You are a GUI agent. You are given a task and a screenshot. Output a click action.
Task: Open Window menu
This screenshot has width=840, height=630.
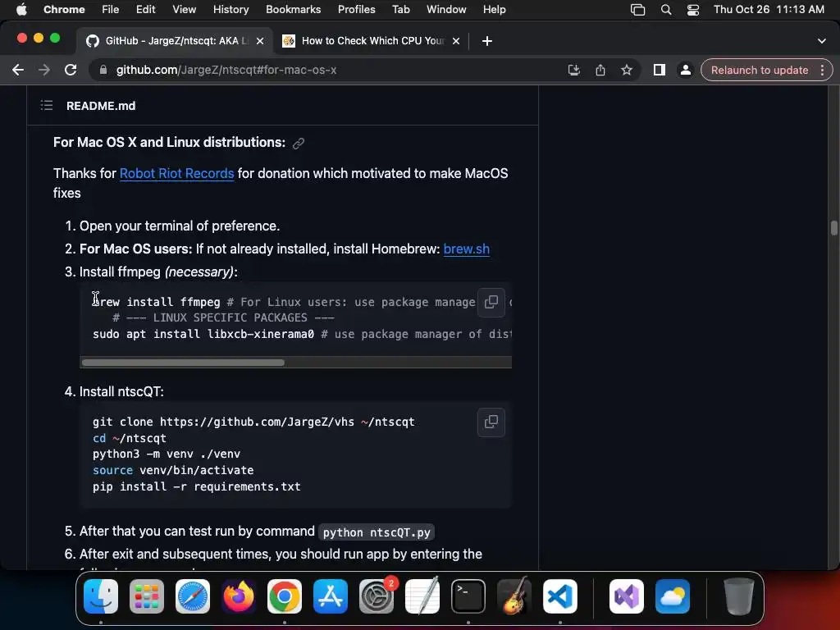446,10
